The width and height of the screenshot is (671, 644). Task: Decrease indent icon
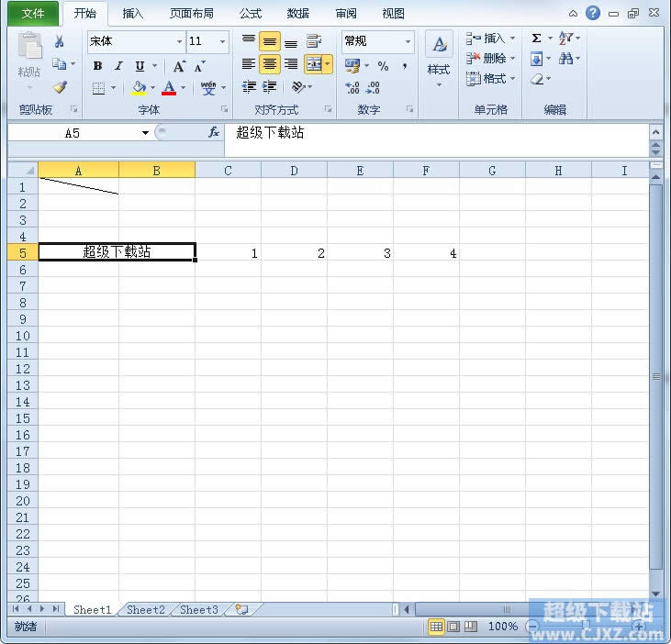(x=249, y=87)
